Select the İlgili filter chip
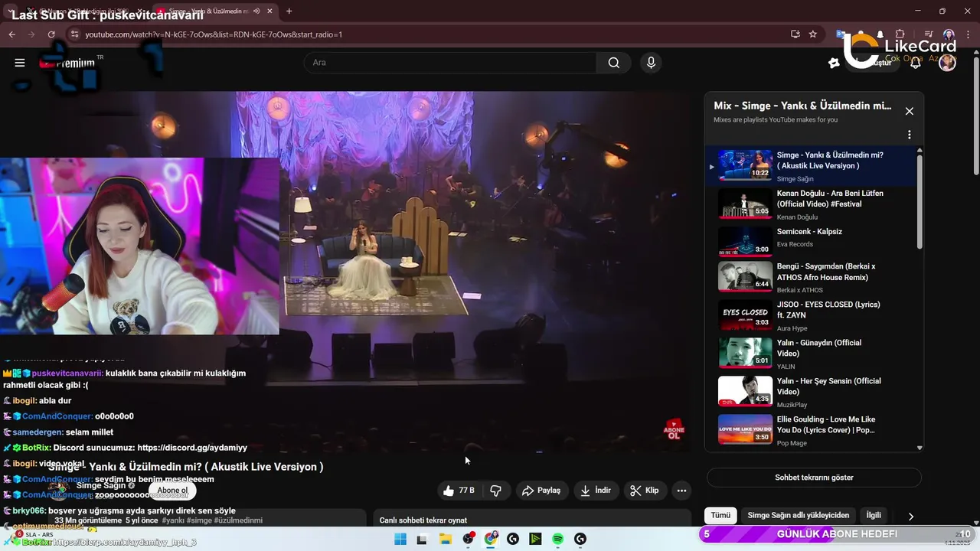This screenshot has width=980, height=551. point(874,516)
